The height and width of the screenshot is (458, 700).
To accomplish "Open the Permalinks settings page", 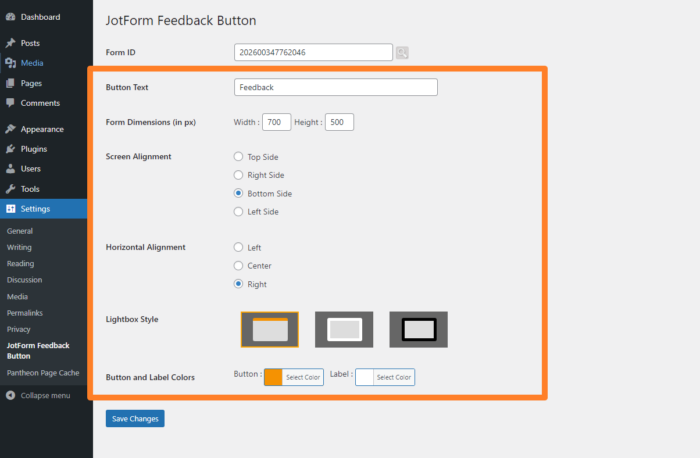I will click(x=25, y=313).
